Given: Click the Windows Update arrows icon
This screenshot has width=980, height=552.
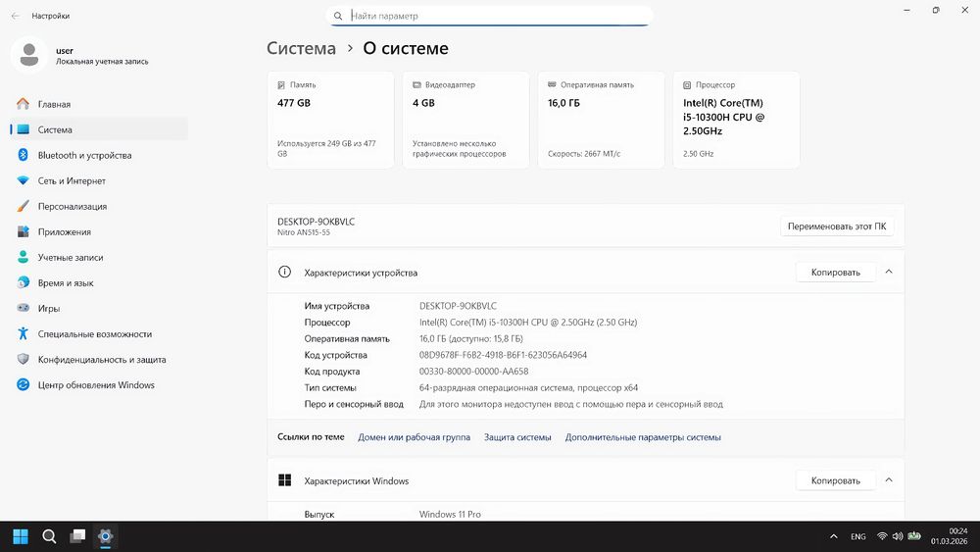Looking at the screenshot, I should click(x=24, y=385).
